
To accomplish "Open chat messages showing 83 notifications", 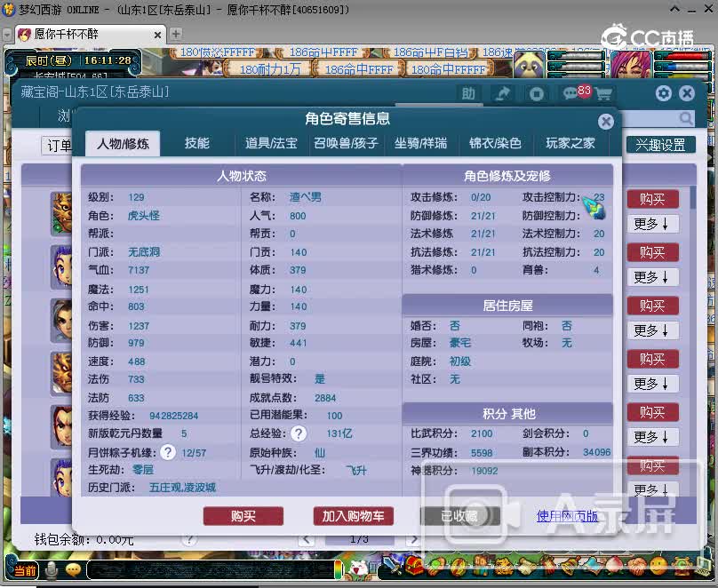I will click(569, 92).
